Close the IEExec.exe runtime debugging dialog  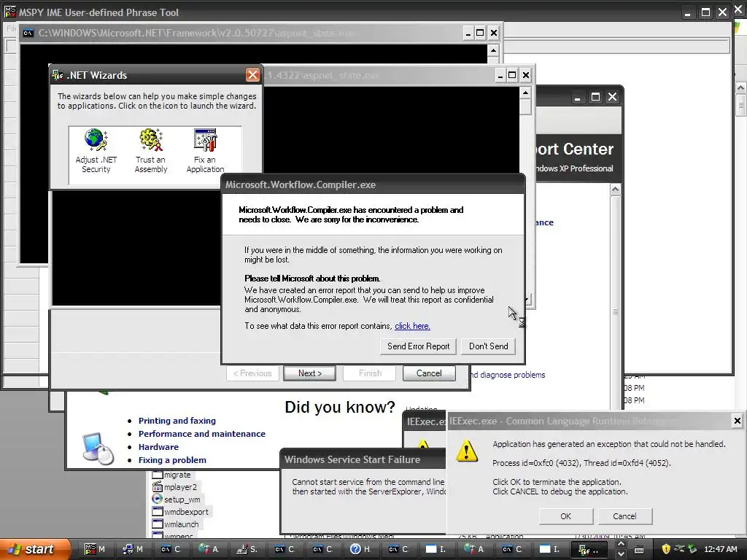737,421
